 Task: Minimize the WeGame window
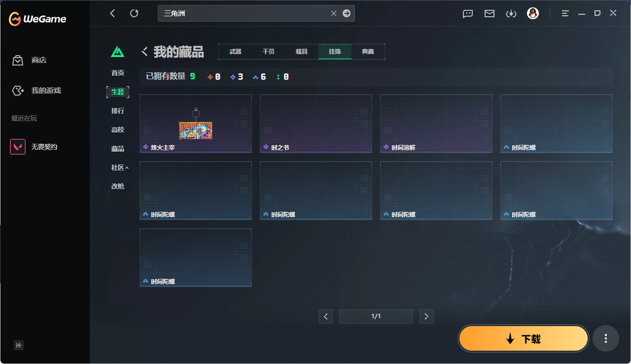582,13
